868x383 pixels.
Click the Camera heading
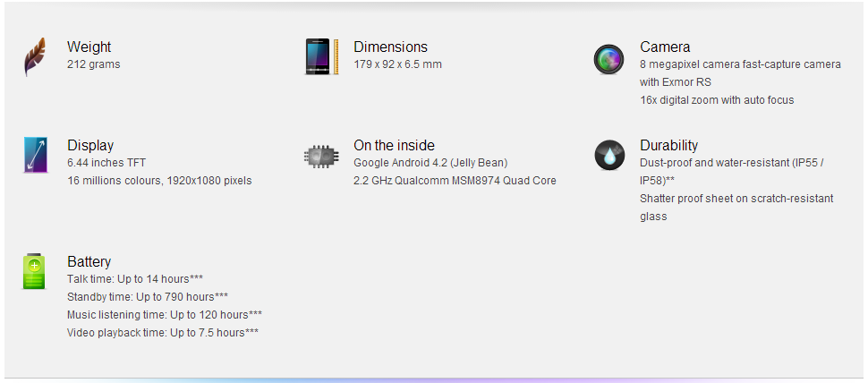pos(665,47)
